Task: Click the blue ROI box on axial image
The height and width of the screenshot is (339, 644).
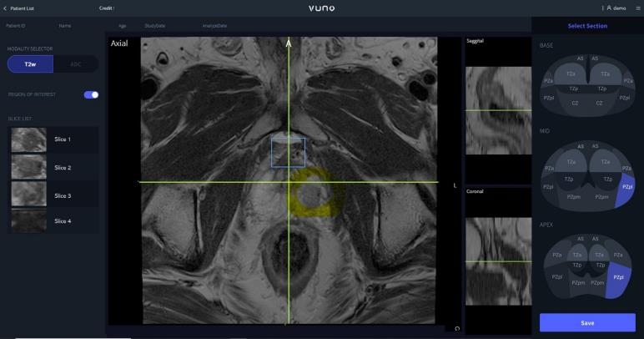Action: [x=288, y=153]
